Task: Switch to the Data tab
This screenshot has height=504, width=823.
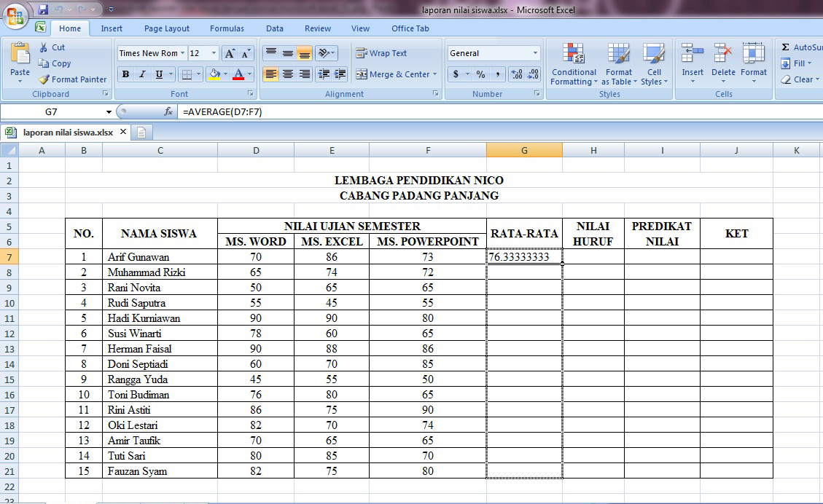Action: coord(275,28)
